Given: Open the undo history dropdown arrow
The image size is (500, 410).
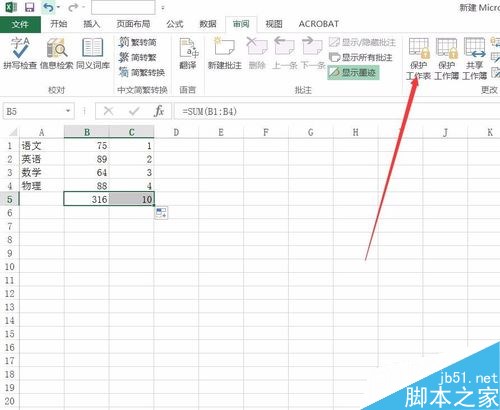Looking at the screenshot, I should [58, 7].
